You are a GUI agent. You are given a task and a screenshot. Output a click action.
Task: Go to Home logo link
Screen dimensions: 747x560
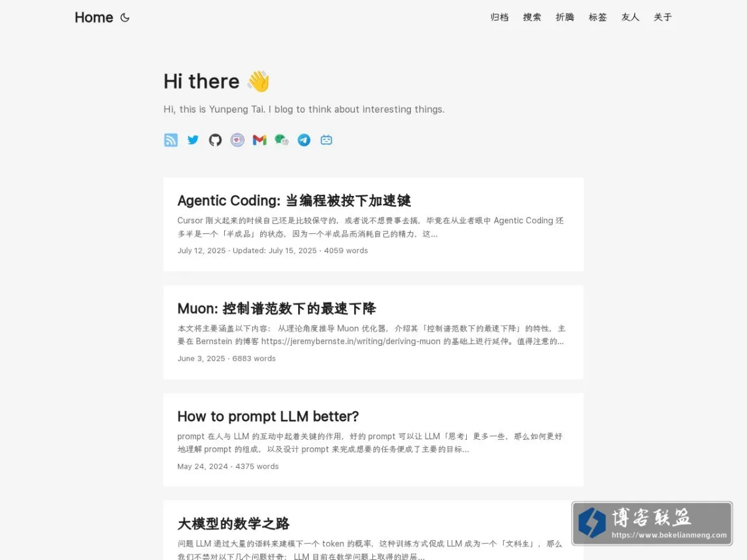pos(94,17)
